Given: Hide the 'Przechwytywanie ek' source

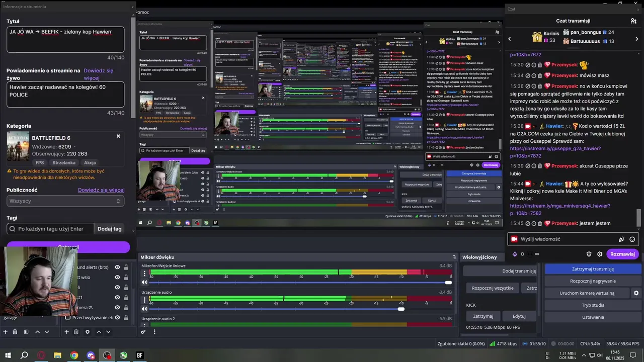Looking at the screenshot, I should (117, 317).
